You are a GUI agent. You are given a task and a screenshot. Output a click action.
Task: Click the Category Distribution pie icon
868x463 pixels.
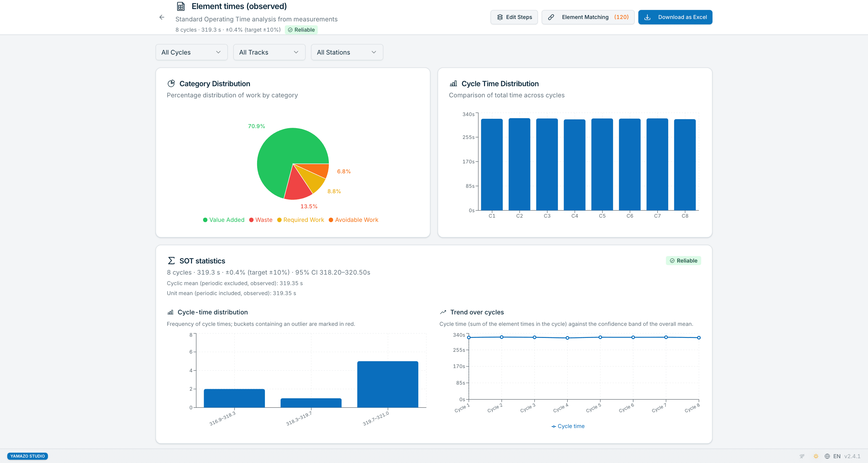click(x=171, y=83)
